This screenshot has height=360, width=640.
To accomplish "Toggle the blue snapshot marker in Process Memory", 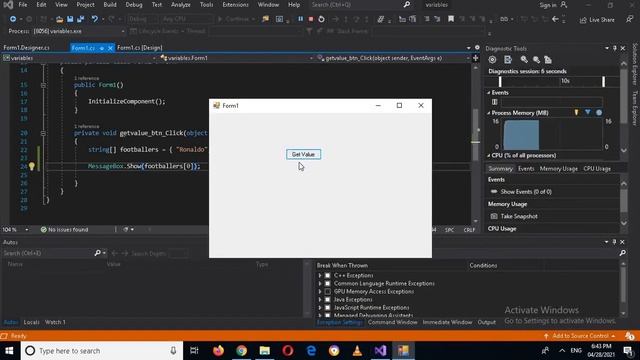I will (587, 112).
